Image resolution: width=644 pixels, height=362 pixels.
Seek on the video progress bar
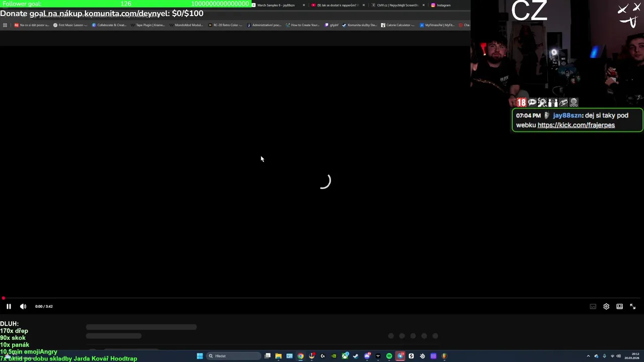[322, 298]
